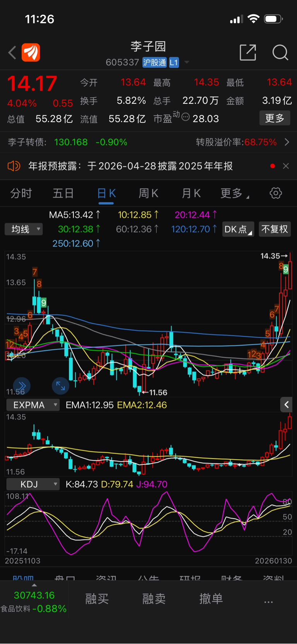
Task: Tap the battery status icon
Action: click(273, 19)
